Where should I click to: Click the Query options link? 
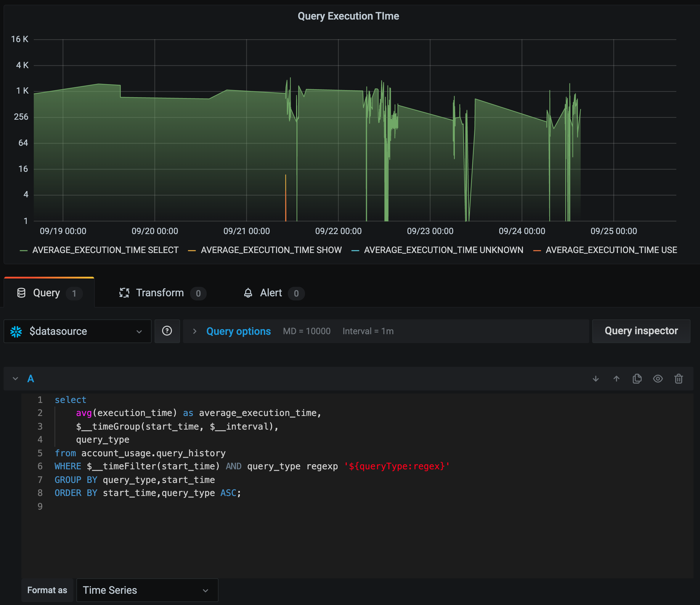tap(238, 331)
